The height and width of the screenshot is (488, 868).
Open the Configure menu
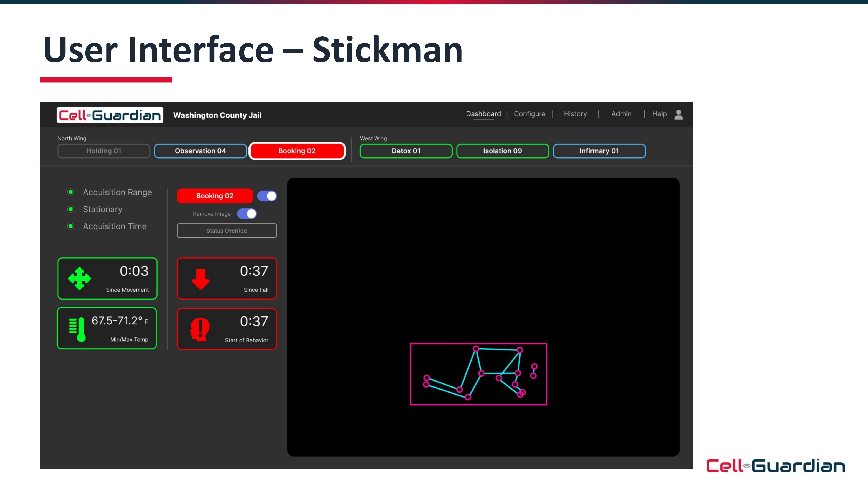529,114
